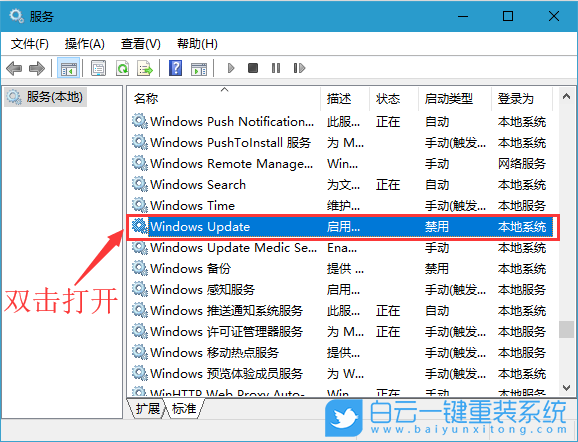This screenshot has height=442, width=578.
Task: Click the Restart service icon
Action: point(299,68)
